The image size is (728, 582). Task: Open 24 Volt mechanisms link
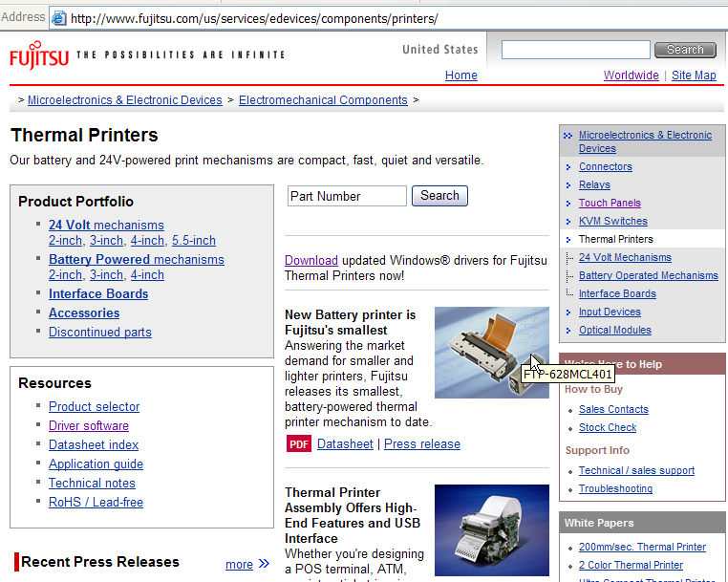106,225
